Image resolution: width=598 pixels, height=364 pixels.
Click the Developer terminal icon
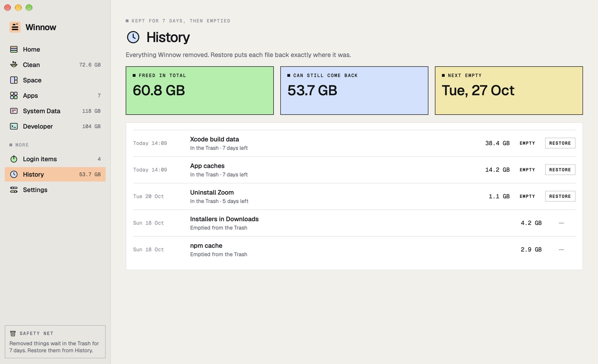14,126
